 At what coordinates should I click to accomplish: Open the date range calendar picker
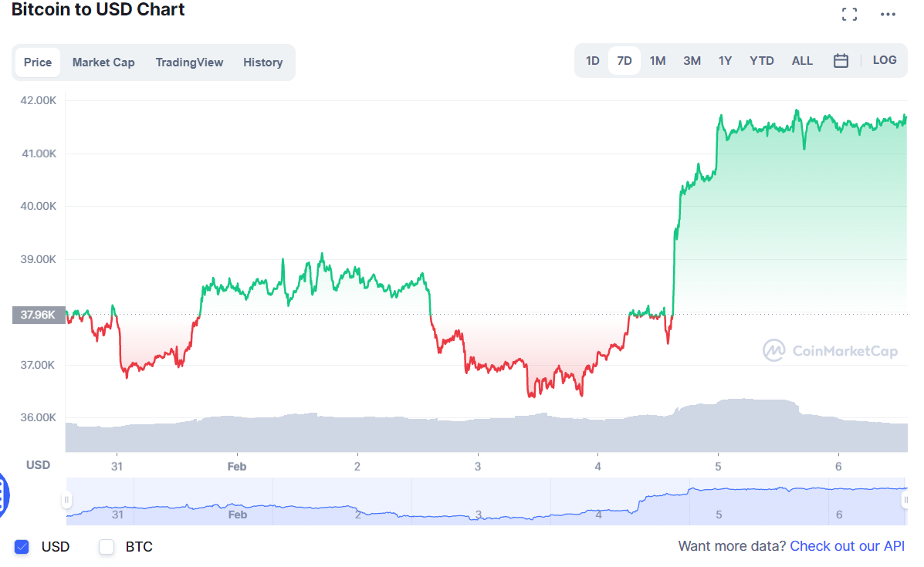click(x=841, y=60)
